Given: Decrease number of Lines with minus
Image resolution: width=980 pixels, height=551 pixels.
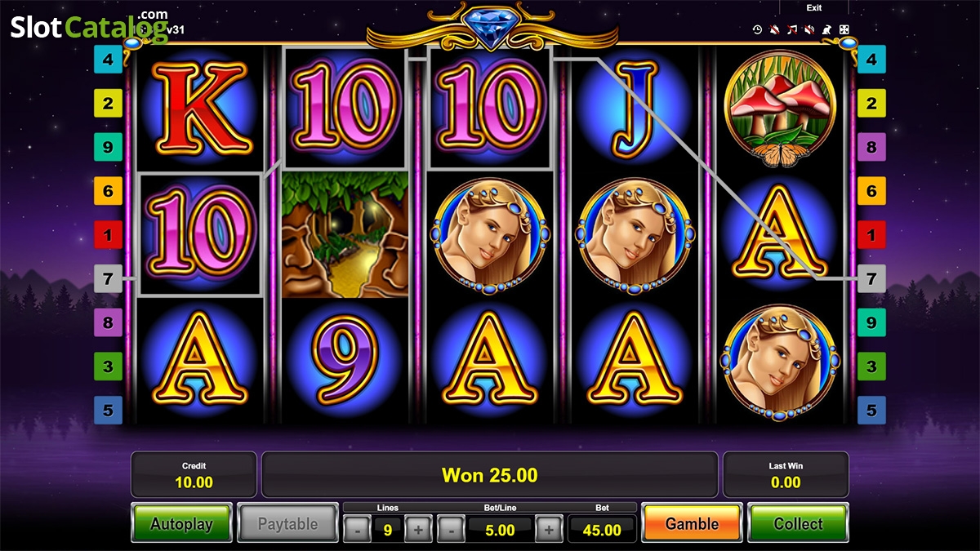Looking at the screenshot, I should coord(357,530).
